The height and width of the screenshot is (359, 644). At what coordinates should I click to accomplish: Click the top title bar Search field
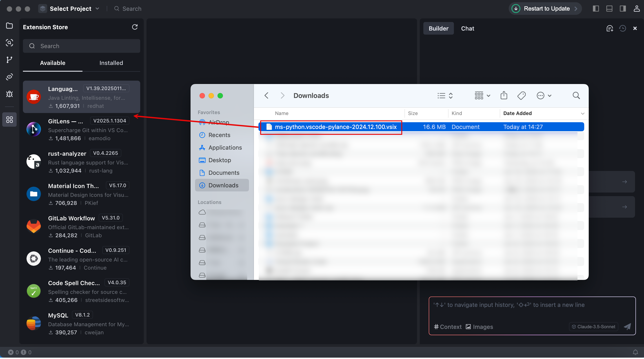(x=128, y=9)
